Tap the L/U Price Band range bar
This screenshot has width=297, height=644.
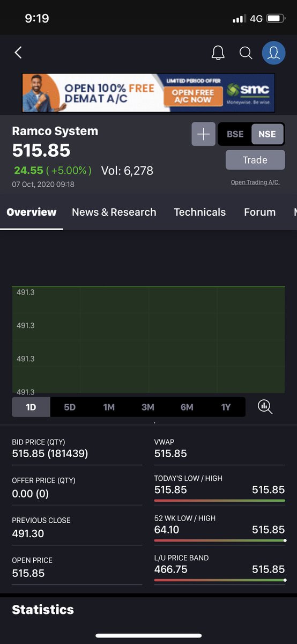[220, 580]
